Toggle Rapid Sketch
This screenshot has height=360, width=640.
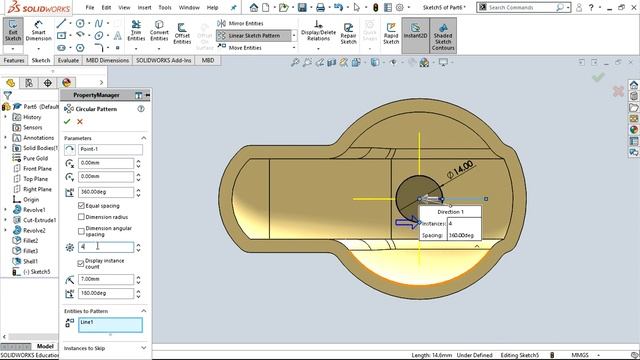pyautogui.click(x=391, y=33)
